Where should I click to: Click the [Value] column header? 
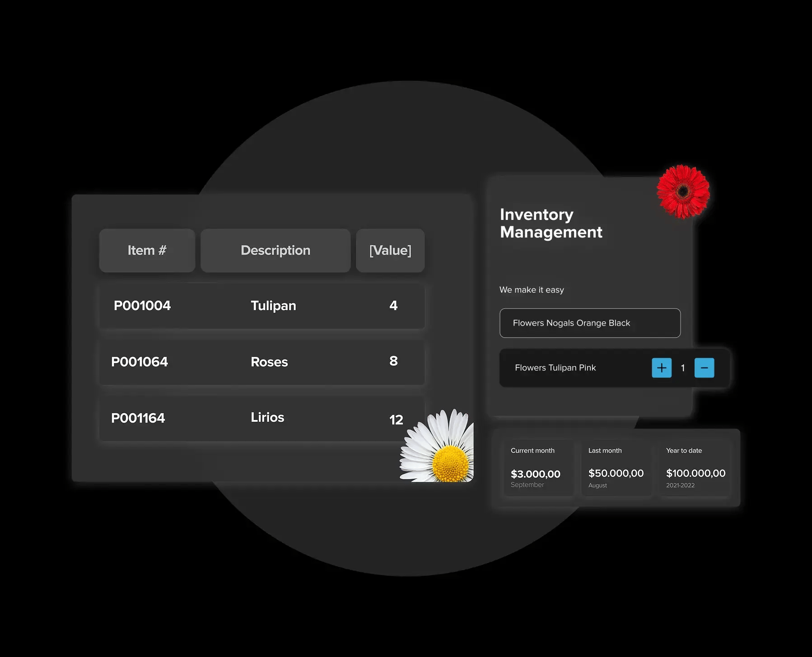[x=390, y=251]
